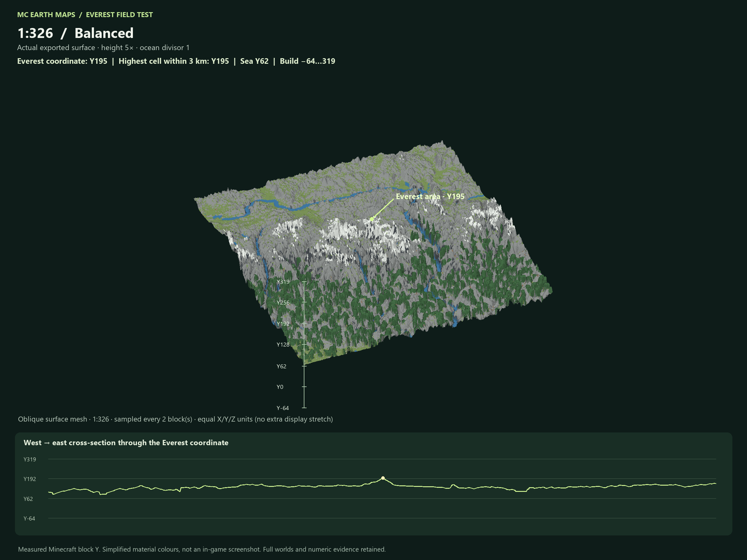The height and width of the screenshot is (560, 747).
Task: Click the Y-64 label on the mesh axis
Action: [x=283, y=408]
